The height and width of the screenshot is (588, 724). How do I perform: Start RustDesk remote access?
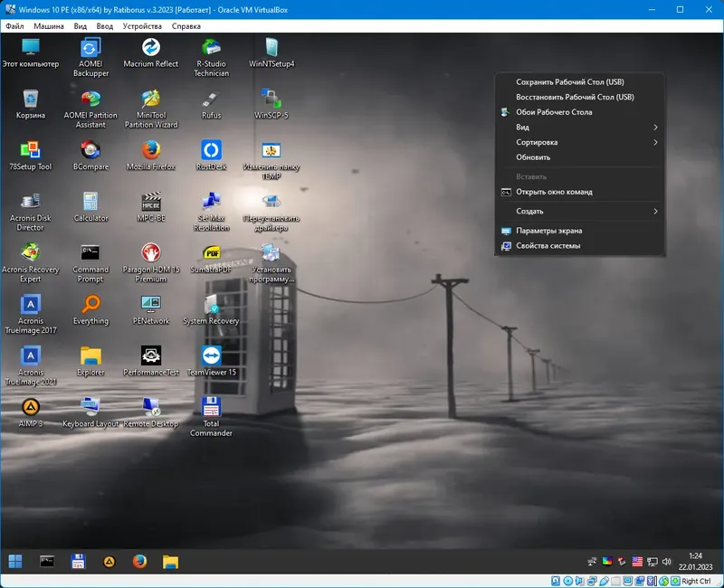pos(210,149)
